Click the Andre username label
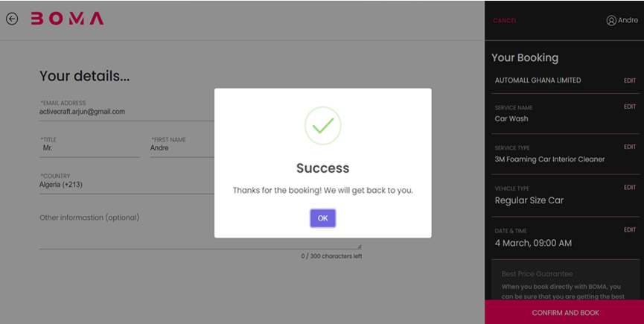Viewport: 644px width, 324px height. click(x=628, y=21)
